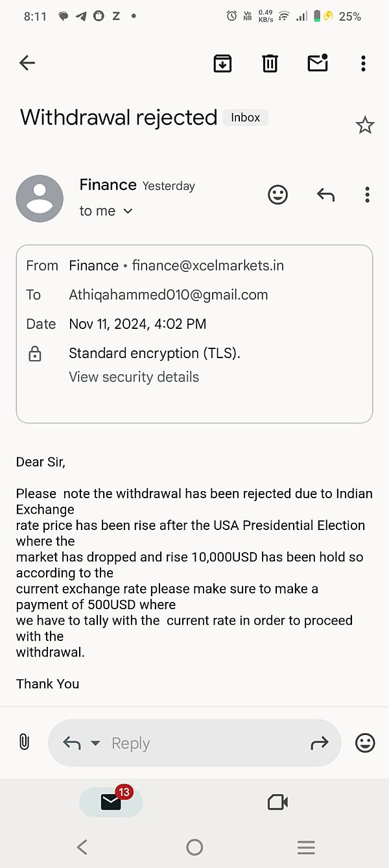Tap the Finance sender avatar
Image resolution: width=389 pixels, height=868 pixels.
(x=40, y=199)
